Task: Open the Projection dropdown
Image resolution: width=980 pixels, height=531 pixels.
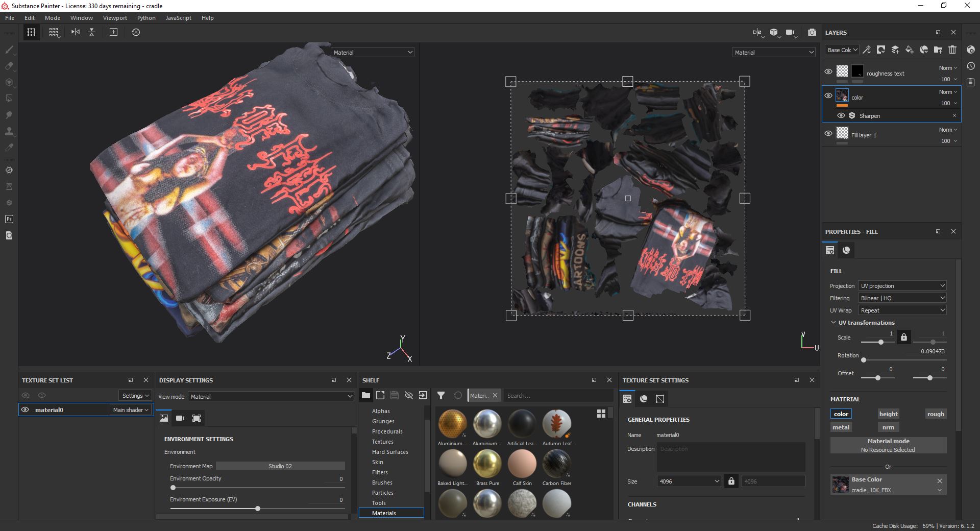Action: tap(902, 286)
